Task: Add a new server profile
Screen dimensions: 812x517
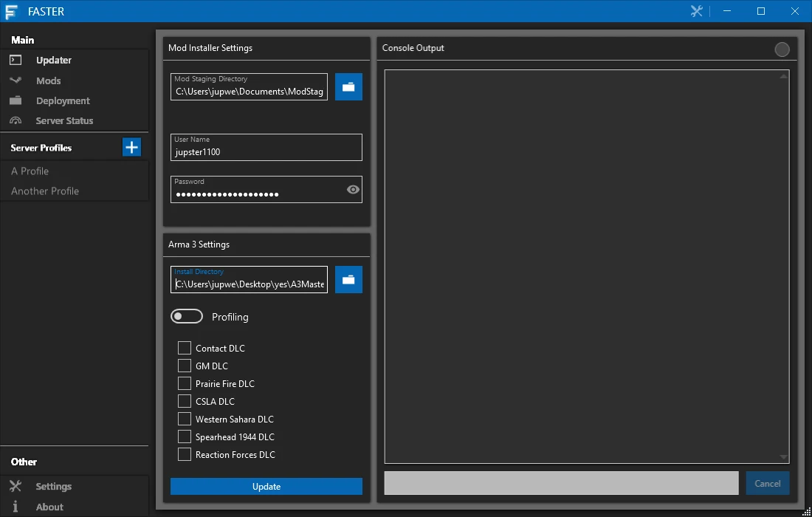Action: 131,147
